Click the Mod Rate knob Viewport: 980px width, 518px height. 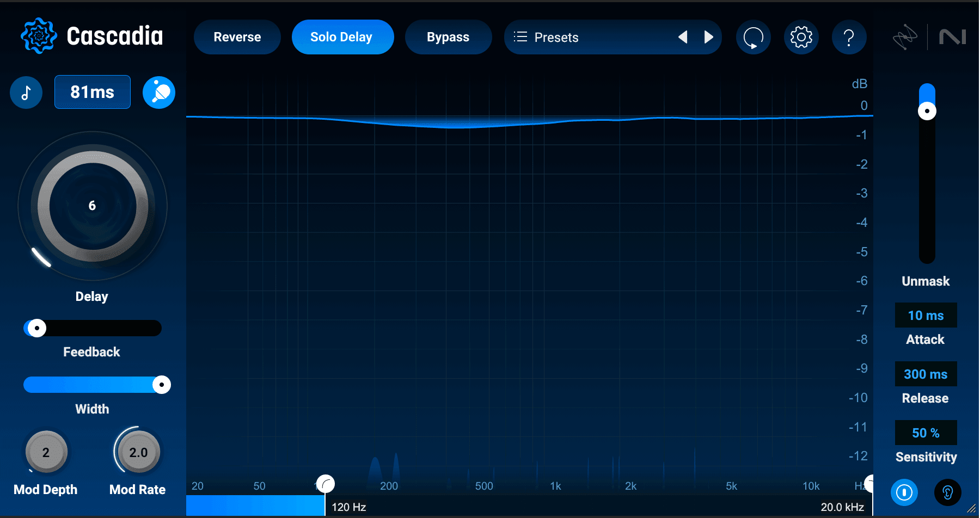tap(138, 452)
